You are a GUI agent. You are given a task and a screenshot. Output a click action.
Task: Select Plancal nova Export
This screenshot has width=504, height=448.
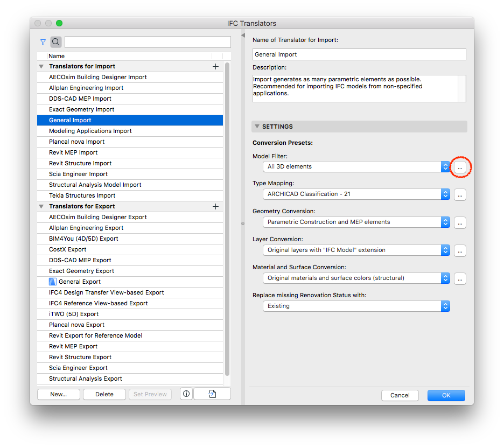130,325
